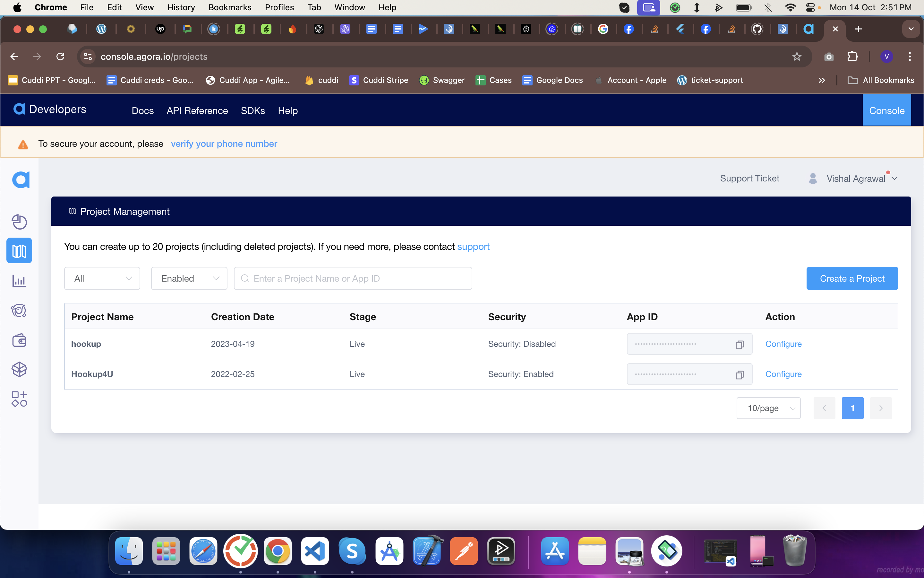The height and width of the screenshot is (578, 924).
Task: Copy the App ID for Hookup4U
Action: pyautogui.click(x=740, y=375)
